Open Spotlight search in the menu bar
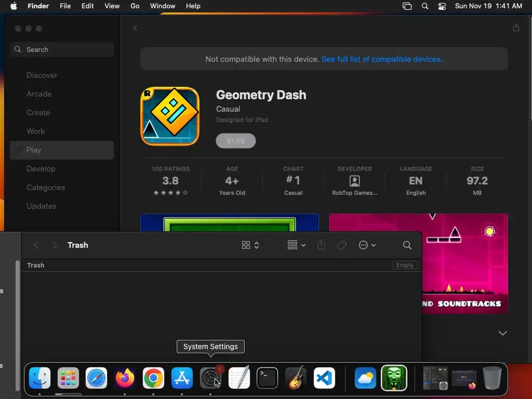The height and width of the screenshot is (399, 532). tap(425, 6)
